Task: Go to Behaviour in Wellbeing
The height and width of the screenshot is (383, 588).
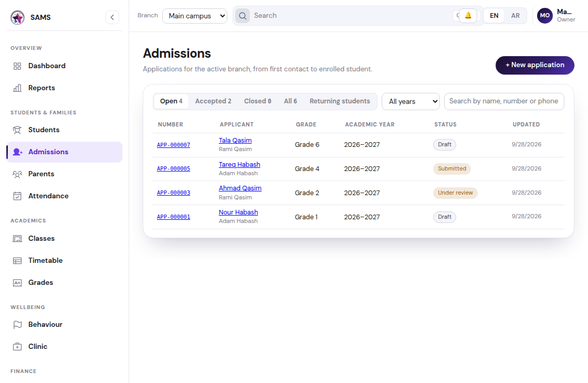Action: point(64,325)
